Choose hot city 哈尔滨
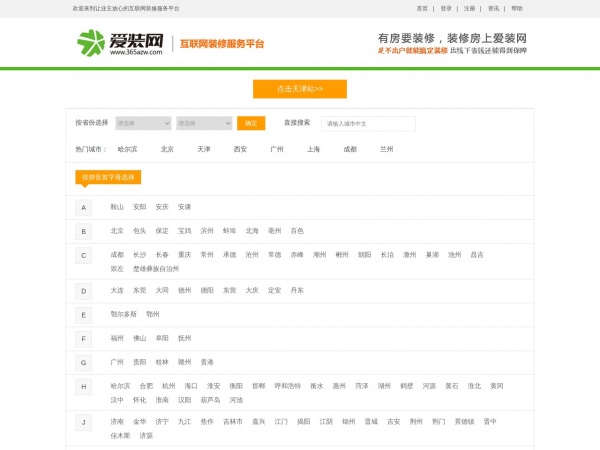Image resolution: width=600 pixels, height=450 pixels. 127,149
